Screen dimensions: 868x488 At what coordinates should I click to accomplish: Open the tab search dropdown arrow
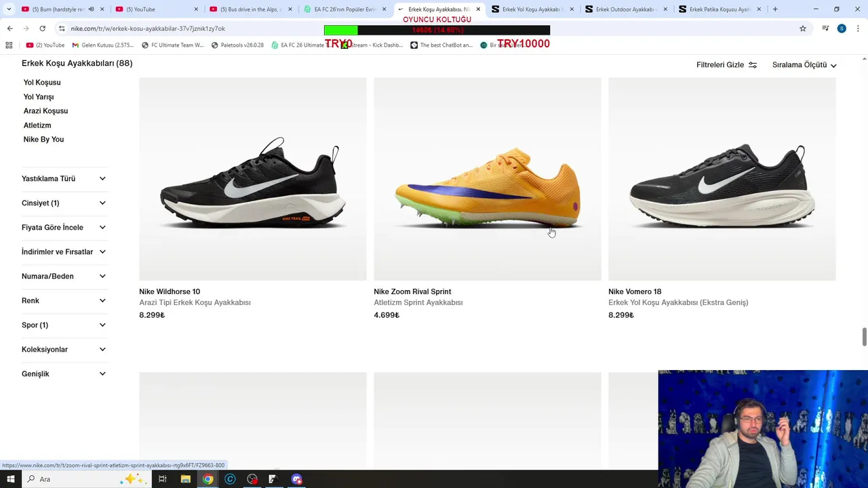coord(8,9)
